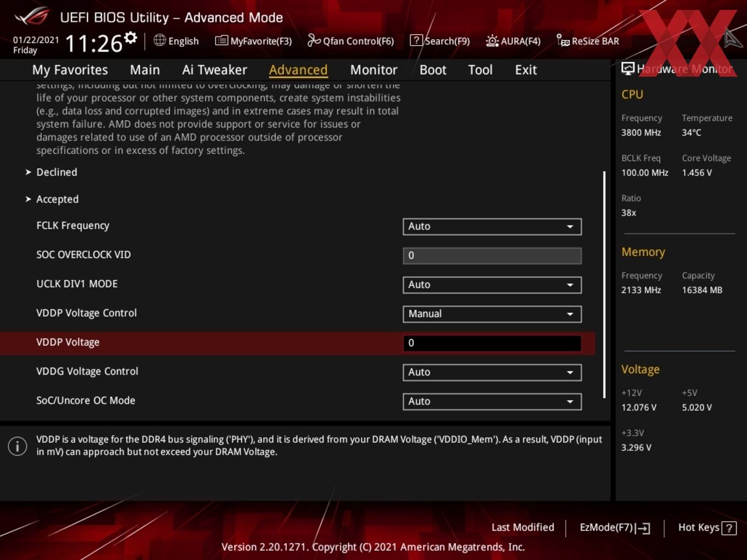Open the Tool tab
This screenshot has height=560, width=747.
[x=480, y=70]
